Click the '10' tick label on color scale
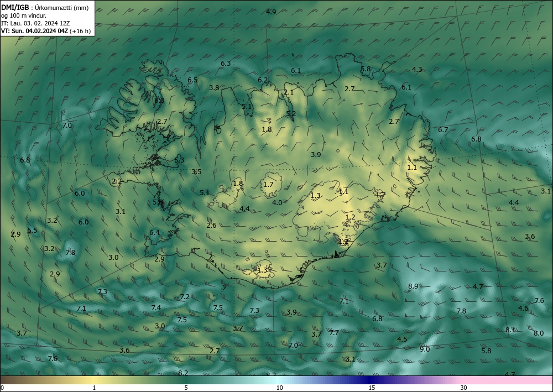This screenshot has width=553, height=392. [x=279, y=388]
